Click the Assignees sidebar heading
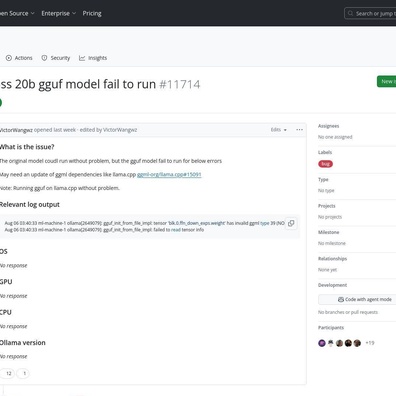 pyautogui.click(x=328, y=126)
